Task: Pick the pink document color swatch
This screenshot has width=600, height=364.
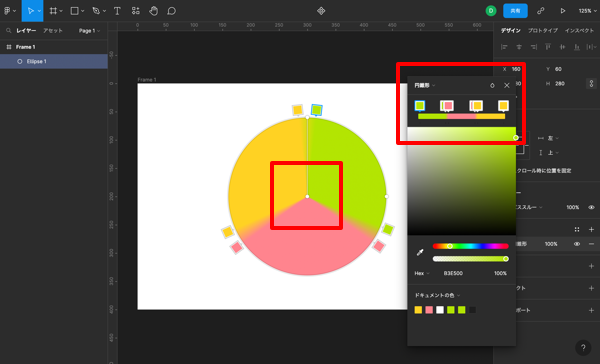Action: (x=429, y=310)
